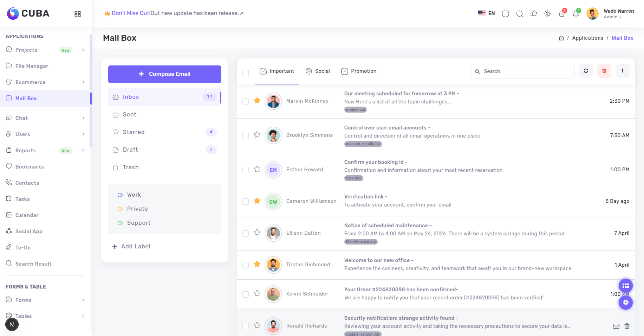Click the refresh mail icon

586,71
